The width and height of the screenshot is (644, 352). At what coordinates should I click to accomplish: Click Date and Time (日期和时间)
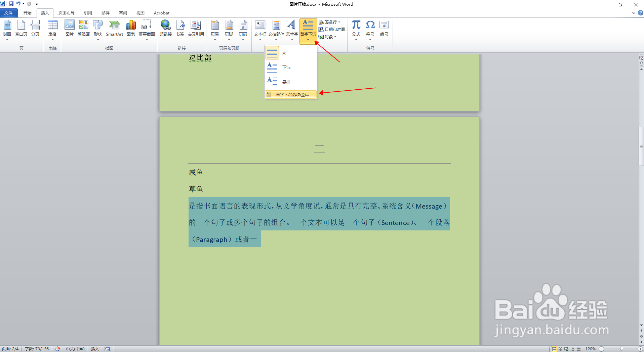[x=332, y=29]
